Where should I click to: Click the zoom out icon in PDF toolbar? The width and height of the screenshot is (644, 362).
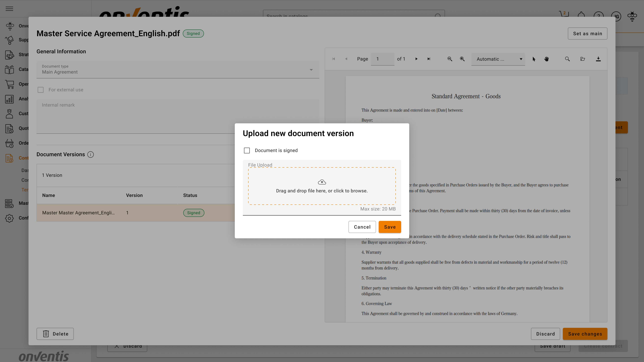click(x=449, y=59)
